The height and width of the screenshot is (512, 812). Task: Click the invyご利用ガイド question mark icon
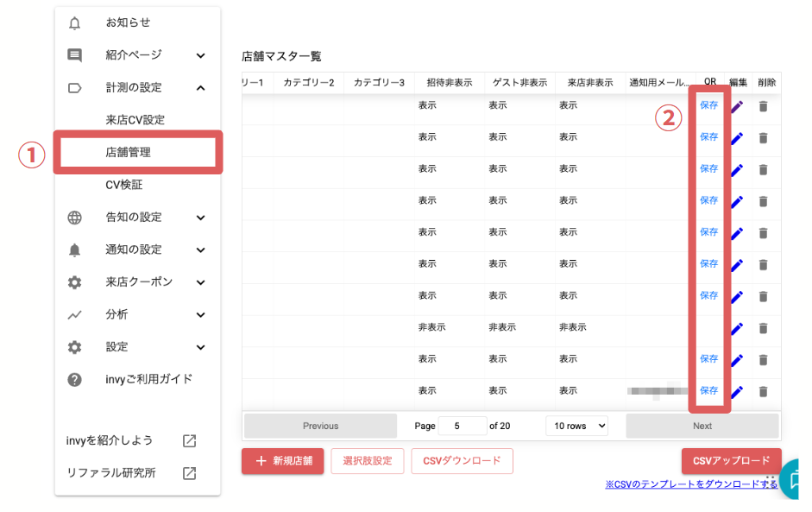[x=74, y=380]
